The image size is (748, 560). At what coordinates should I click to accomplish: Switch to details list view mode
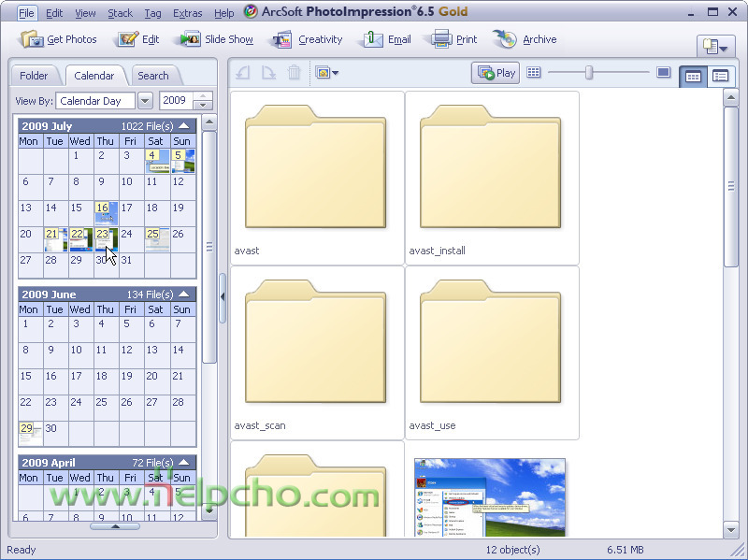(x=720, y=76)
